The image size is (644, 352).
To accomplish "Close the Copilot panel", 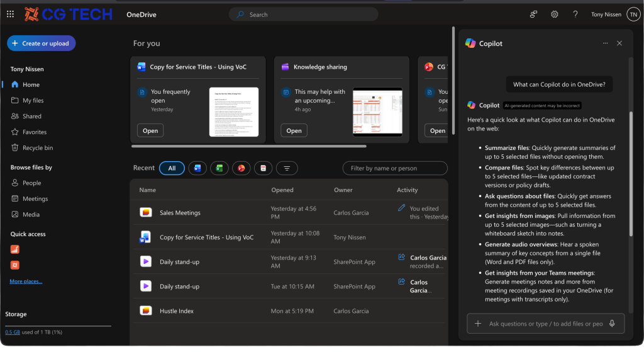I will 619,43.
